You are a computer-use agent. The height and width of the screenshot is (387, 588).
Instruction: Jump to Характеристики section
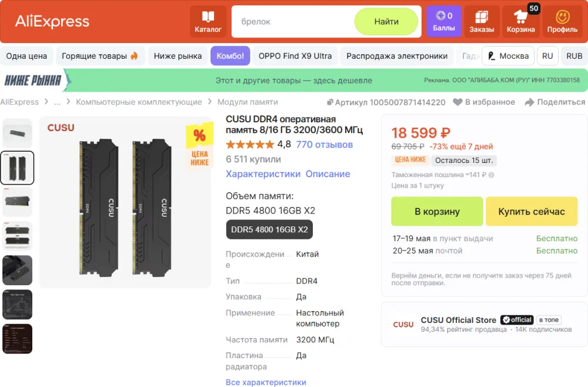tap(263, 174)
